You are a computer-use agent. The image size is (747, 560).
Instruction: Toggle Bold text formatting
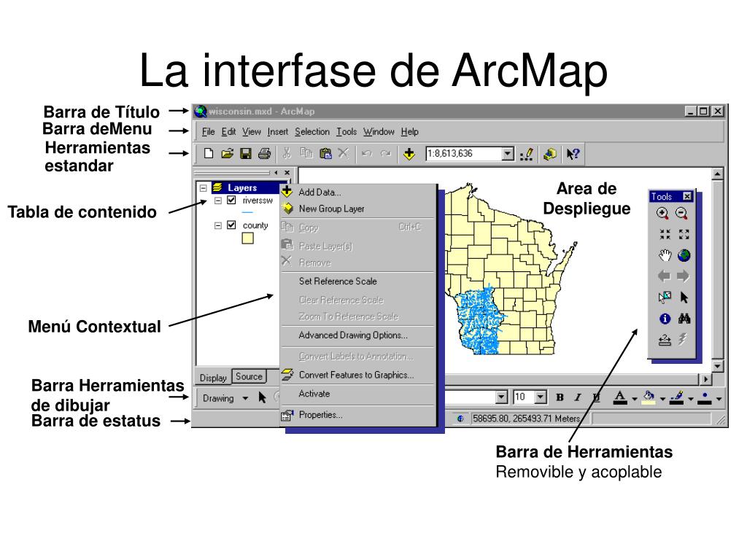pos(560,397)
